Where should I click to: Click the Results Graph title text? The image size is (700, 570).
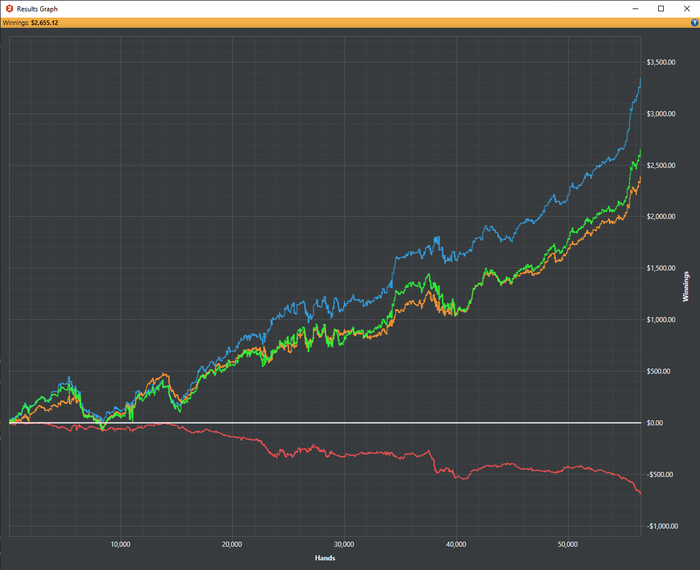(x=37, y=9)
